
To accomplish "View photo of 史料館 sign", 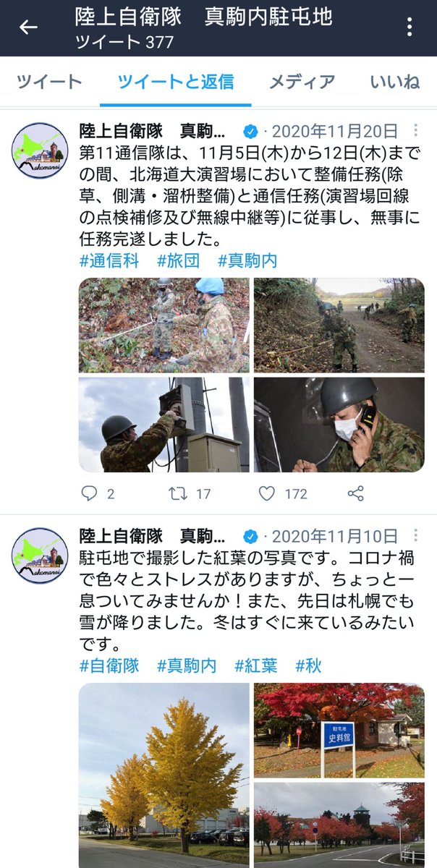I will tap(339, 731).
